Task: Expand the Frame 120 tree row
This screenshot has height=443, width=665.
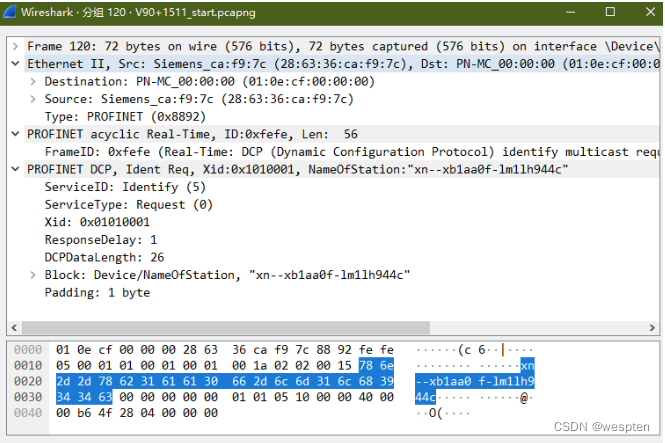Action: click(16, 46)
